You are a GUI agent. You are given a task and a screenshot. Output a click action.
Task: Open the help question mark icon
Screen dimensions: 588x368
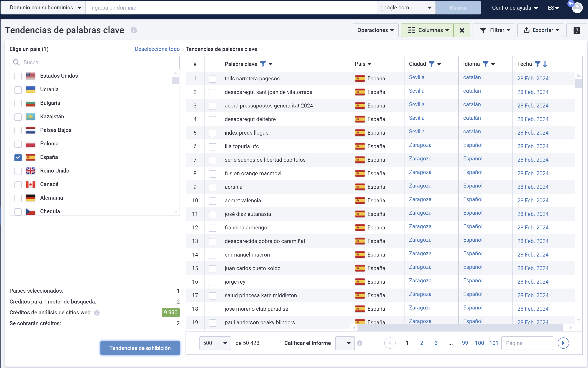coord(577,30)
